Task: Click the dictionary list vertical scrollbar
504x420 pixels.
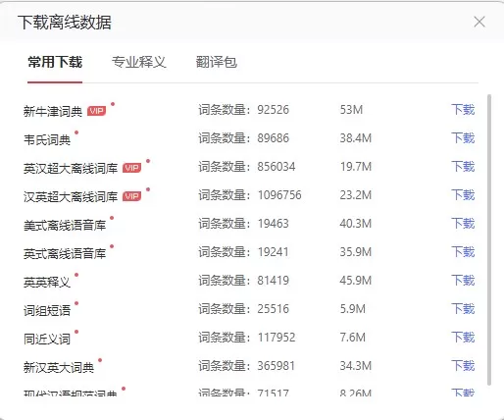Action: tap(489, 240)
